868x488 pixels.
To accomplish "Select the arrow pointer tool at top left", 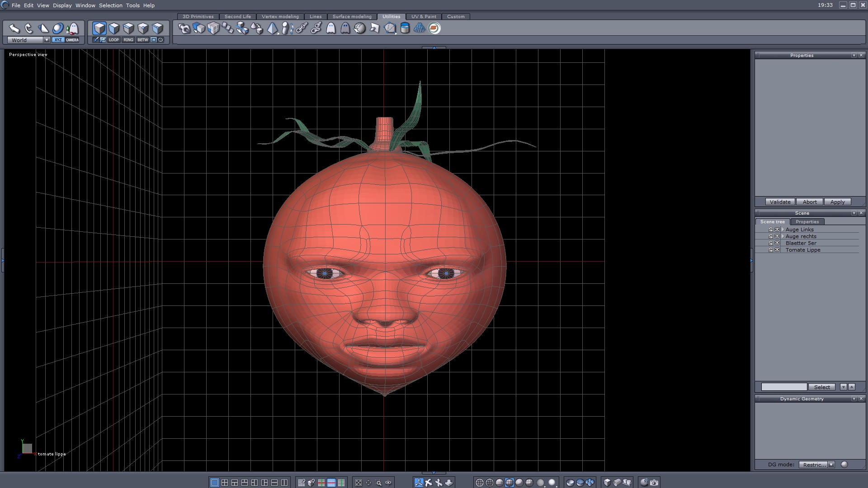I will 14,28.
